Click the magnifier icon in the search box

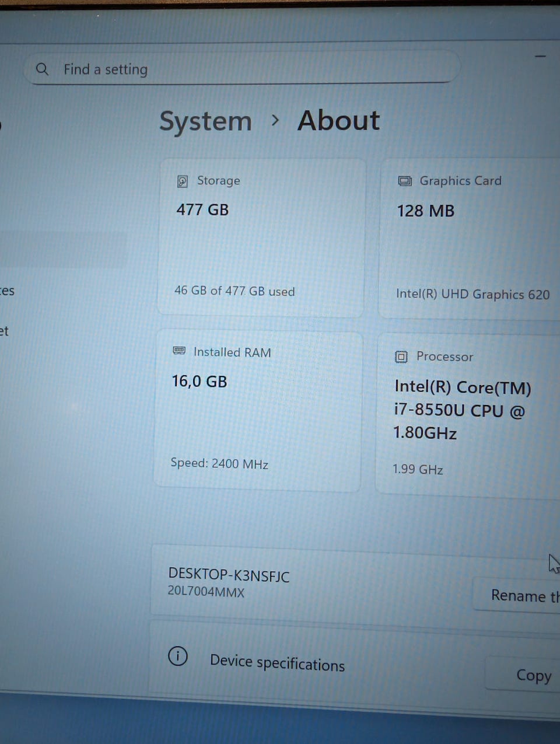(42, 69)
